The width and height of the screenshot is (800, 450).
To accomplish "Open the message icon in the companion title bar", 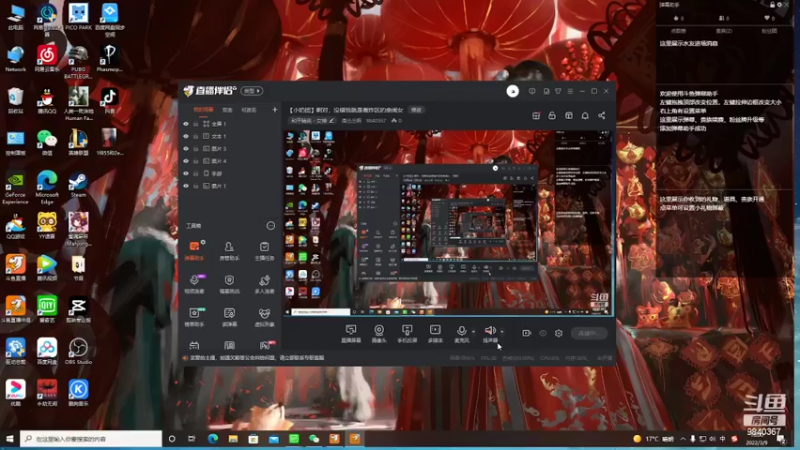I will pos(532,91).
